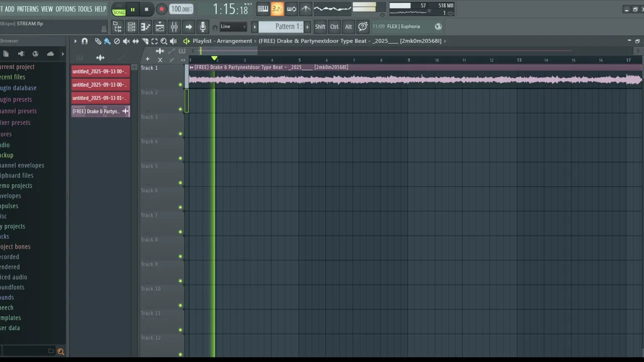Select the pencil draw tool

[98, 41]
